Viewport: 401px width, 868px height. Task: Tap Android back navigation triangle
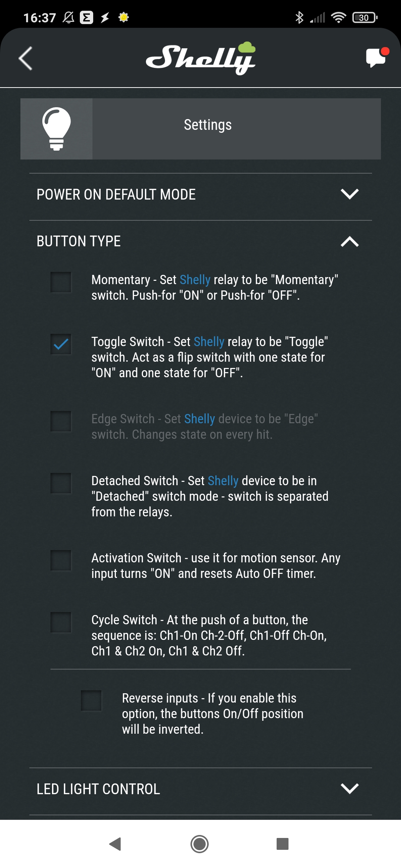[x=115, y=844]
